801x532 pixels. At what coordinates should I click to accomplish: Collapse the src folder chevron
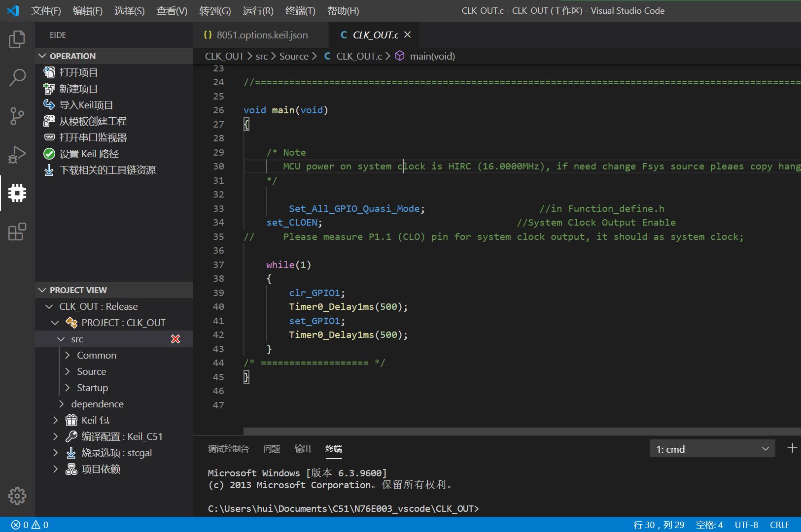[x=61, y=339]
